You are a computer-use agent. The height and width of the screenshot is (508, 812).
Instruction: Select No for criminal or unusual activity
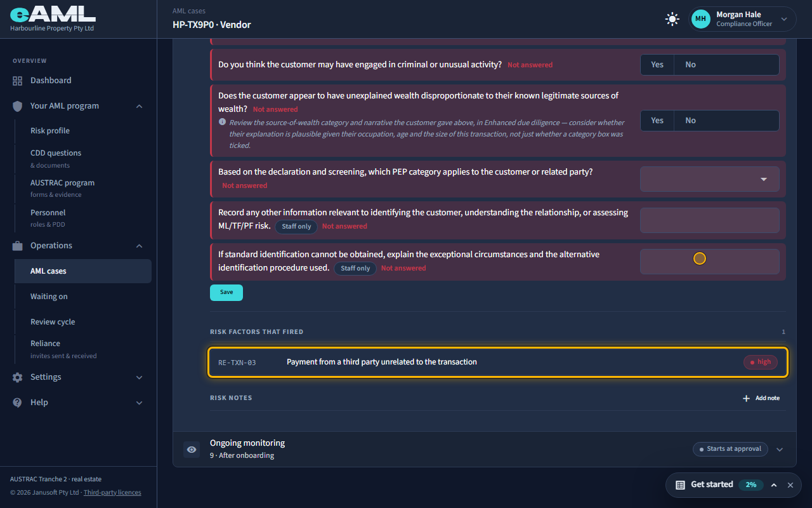pyautogui.click(x=690, y=65)
